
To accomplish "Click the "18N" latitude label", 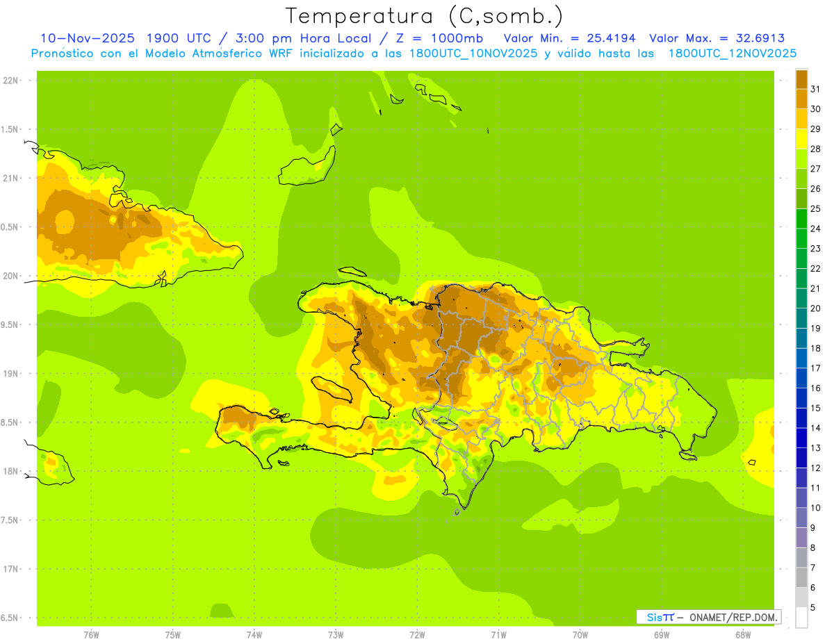I will point(10,471).
